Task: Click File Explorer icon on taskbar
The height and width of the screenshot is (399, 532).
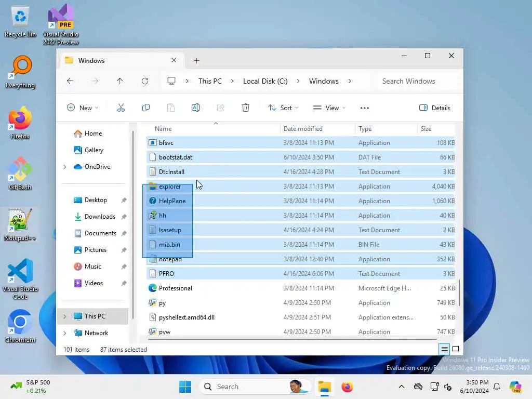Action: point(324,387)
